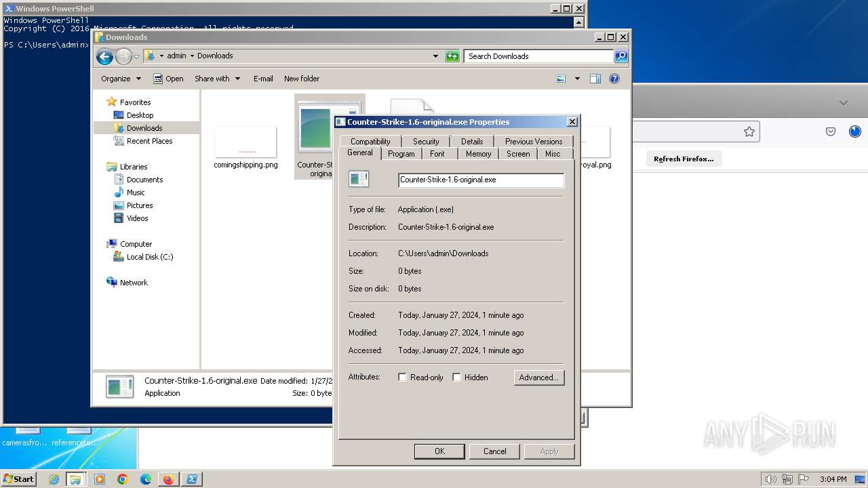Screen dimensions: 868x488
Task: Switch to the Details tab
Action: tap(472, 142)
